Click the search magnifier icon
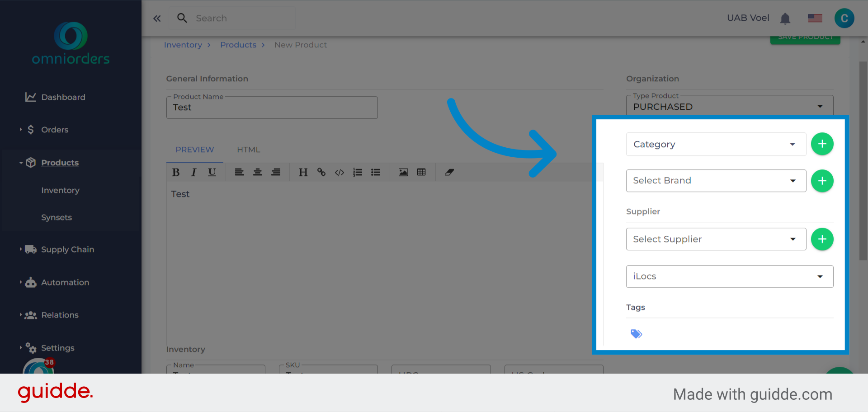868x412 pixels. [x=182, y=18]
